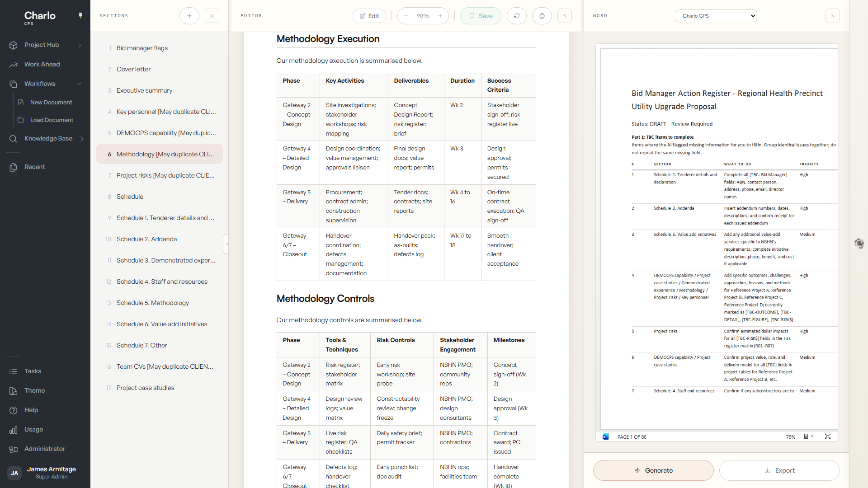Click the Workflows stacked pages icon
This screenshot has height=488, width=868.
point(13,84)
